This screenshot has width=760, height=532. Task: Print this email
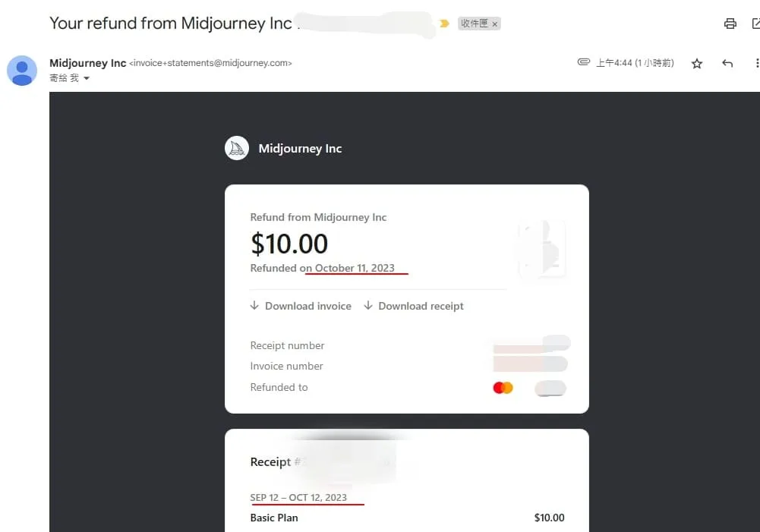coord(730,24)
